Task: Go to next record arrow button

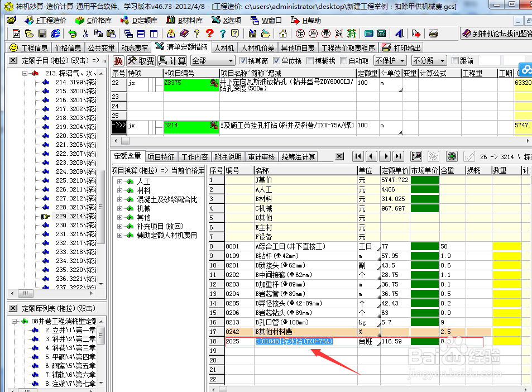Action: (x=385, y=156)
